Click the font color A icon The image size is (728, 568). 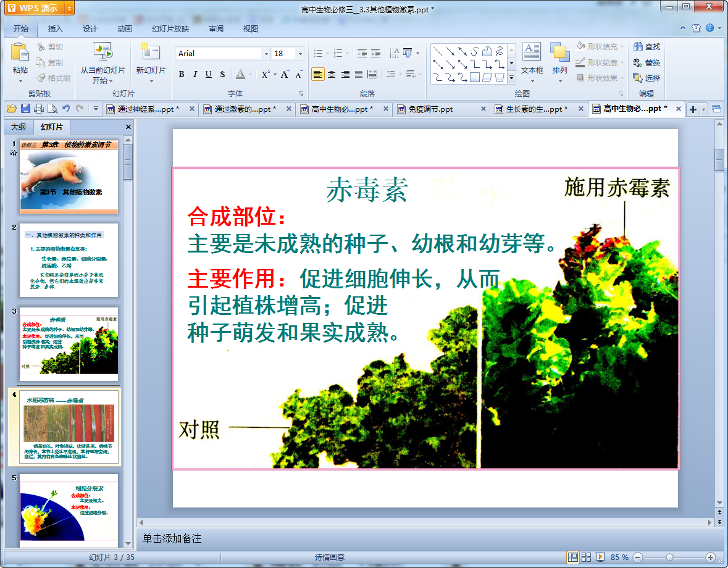(240, 74)
